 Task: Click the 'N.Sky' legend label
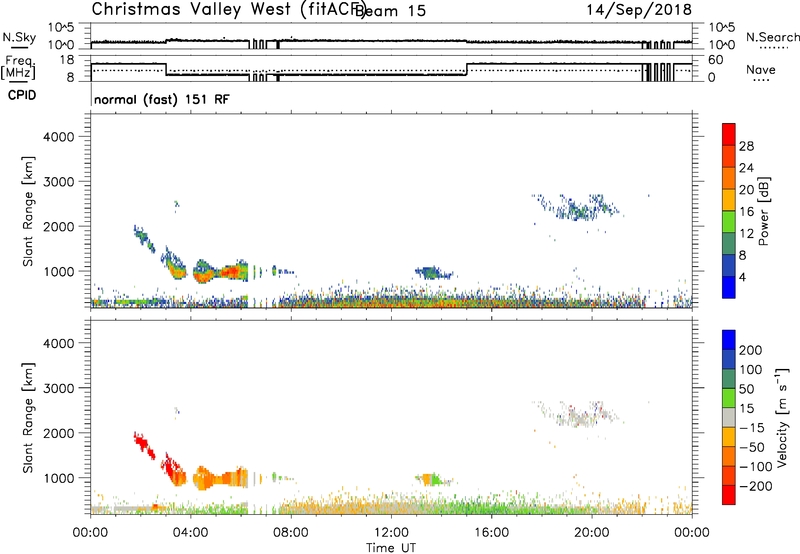pos(19,37)
